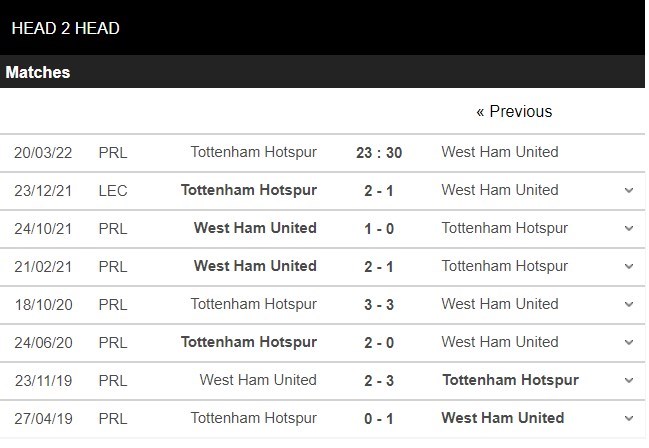This screenshot has width=649, height=448.
Task: Click bold Tottenham Hotspur on 23/11/19 row
Action: click(510, 380)
